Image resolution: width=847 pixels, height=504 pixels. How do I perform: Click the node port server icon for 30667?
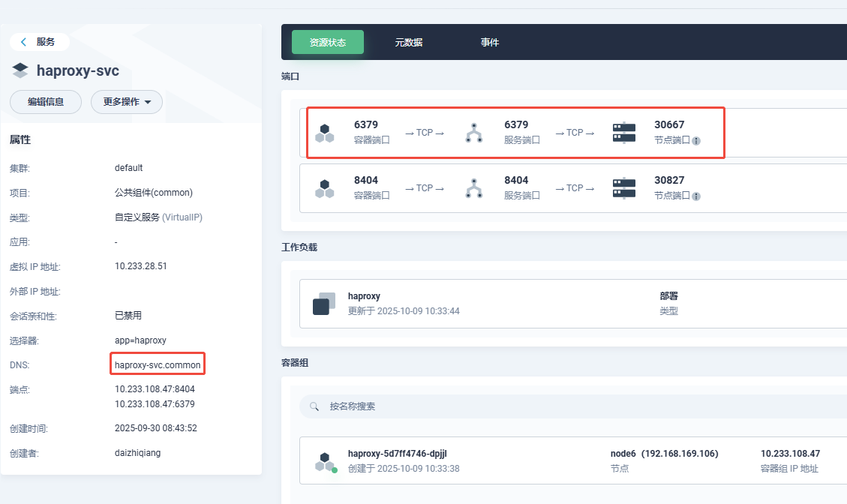tap(623, 133)
